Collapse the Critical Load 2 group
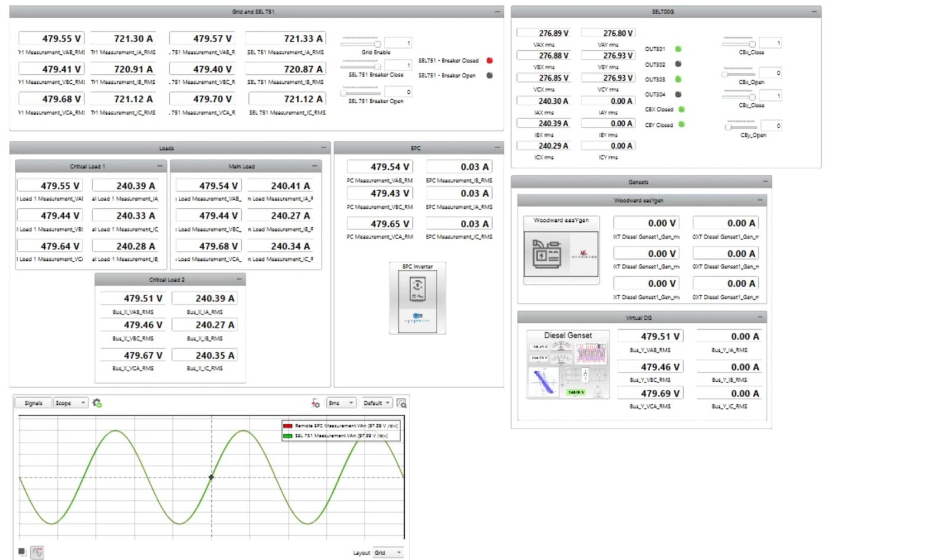944x560 pixels. click(239, 279)
